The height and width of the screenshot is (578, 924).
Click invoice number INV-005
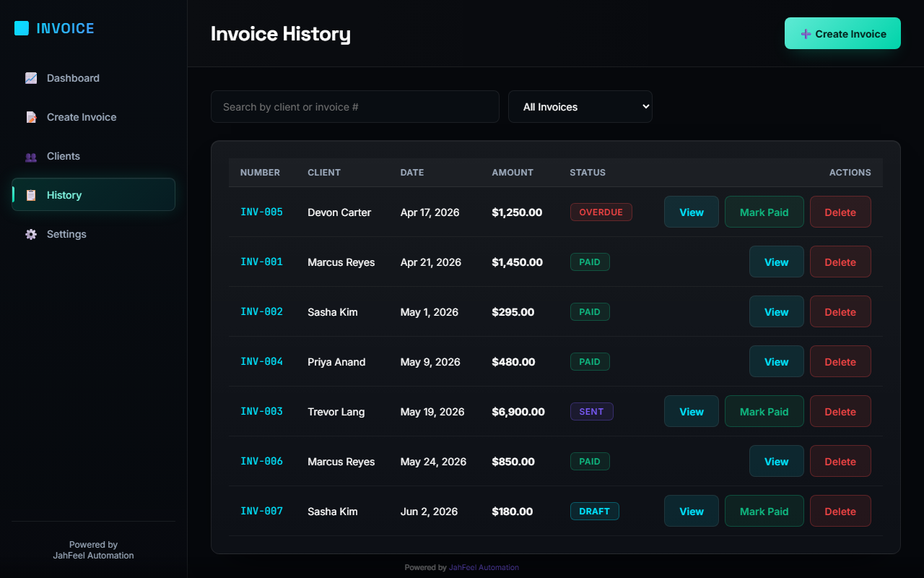(261, 212)
